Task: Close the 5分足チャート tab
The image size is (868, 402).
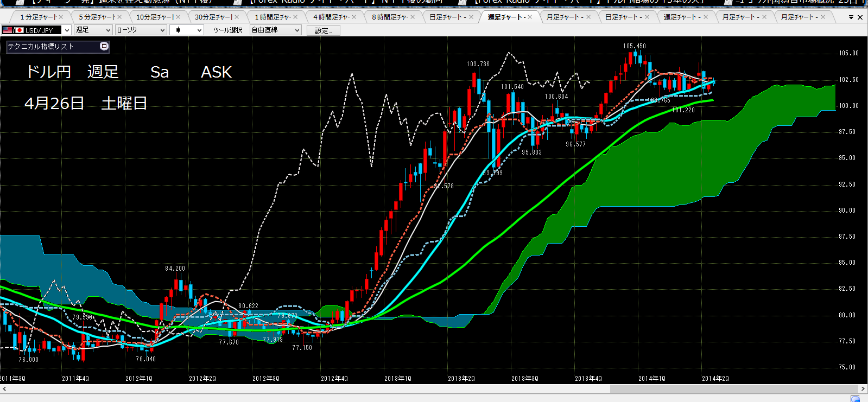Action: click(119, 17)
